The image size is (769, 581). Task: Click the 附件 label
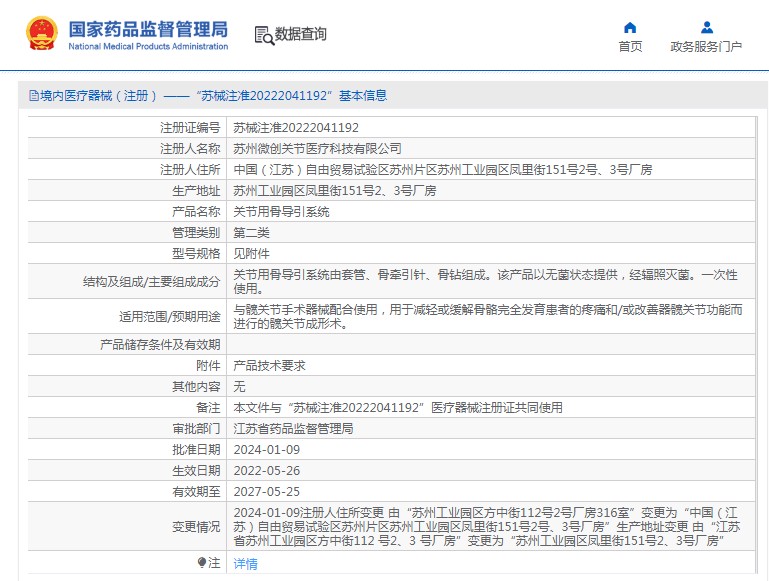point(208,366)
